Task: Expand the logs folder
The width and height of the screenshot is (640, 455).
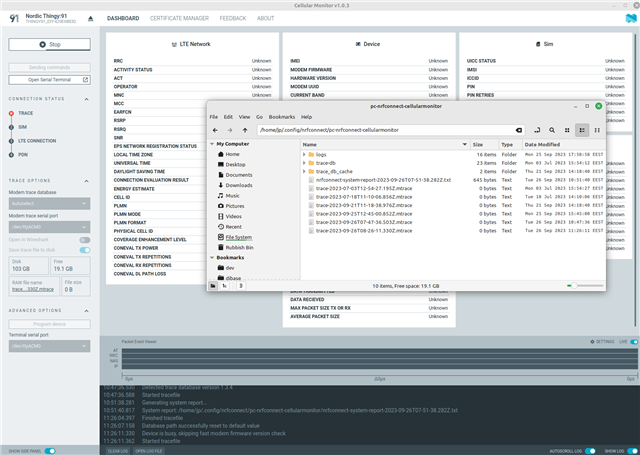Action: point(304,155)
